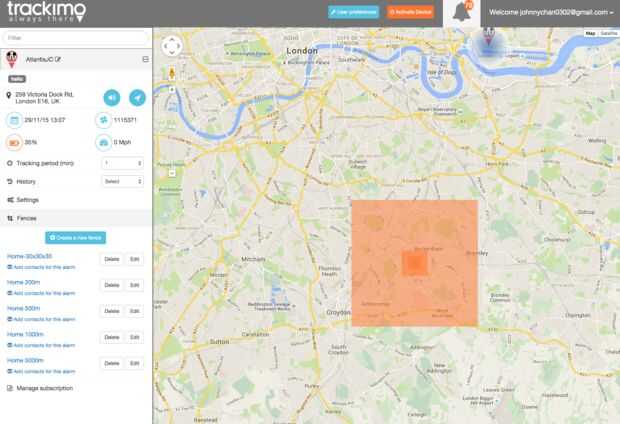Image resolution: width=620 pixels, height=424 pixels.
Task: Delete the Home 200m fence
Action: [x=112, y=285]
